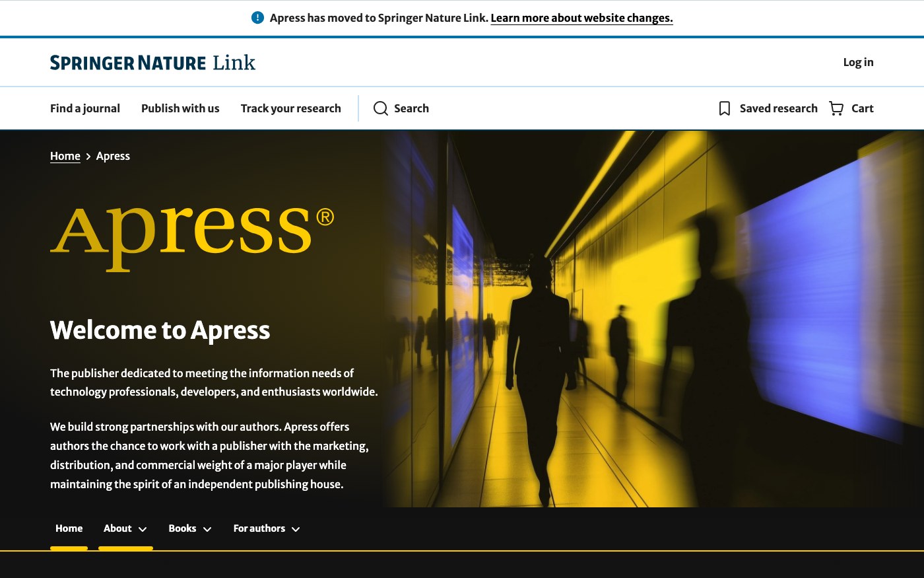Viewport: 924px width, 578px height.
Task: Follow Learn more about website changes link
Action: tap(581, 18)
